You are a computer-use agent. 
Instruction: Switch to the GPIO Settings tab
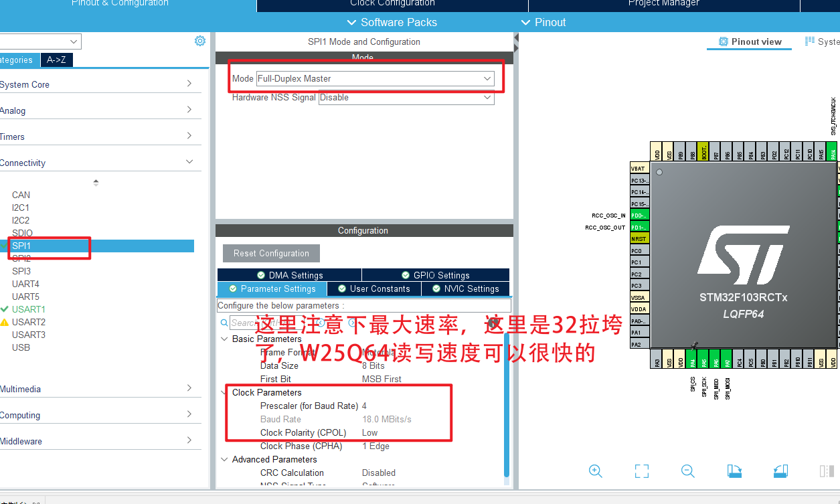pos(436,275)
